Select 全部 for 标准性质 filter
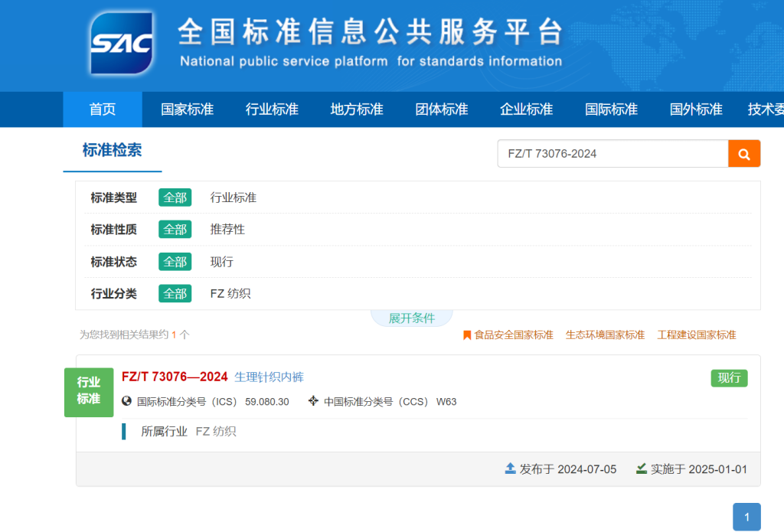The width and height of the screenshot is (784, 532). coord(175,229)
